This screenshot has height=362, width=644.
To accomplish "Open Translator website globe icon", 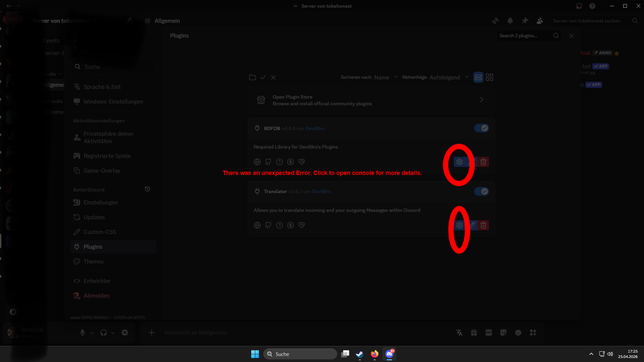I will [x=257, y=225].
